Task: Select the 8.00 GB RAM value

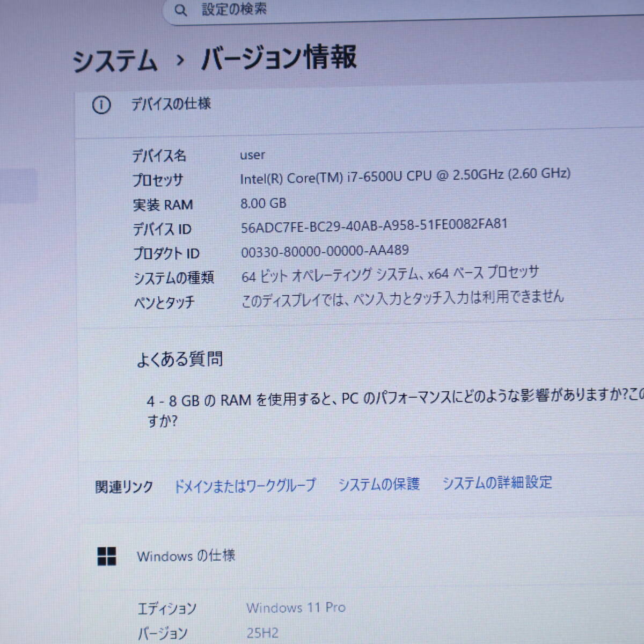Action: coord(264,203)
